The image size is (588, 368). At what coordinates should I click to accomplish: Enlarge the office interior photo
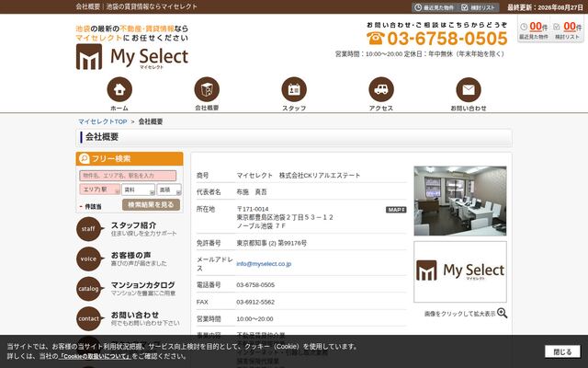[460, 201]
